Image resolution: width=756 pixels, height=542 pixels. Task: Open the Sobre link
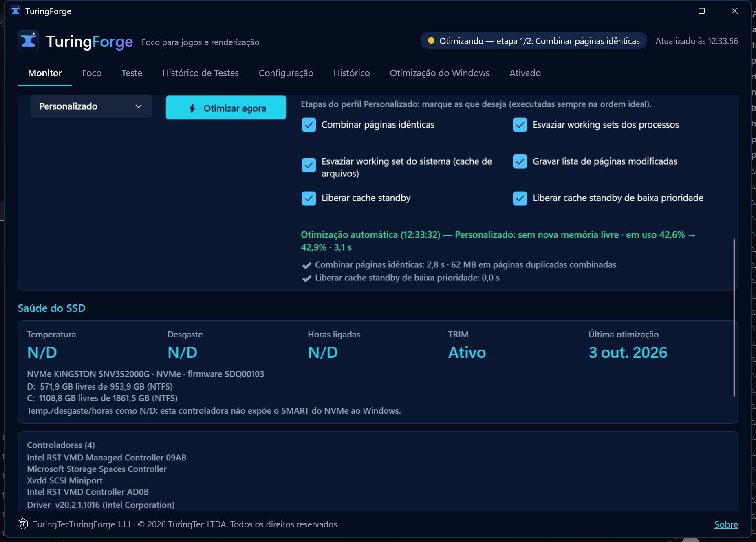click(x=726, y=524)
